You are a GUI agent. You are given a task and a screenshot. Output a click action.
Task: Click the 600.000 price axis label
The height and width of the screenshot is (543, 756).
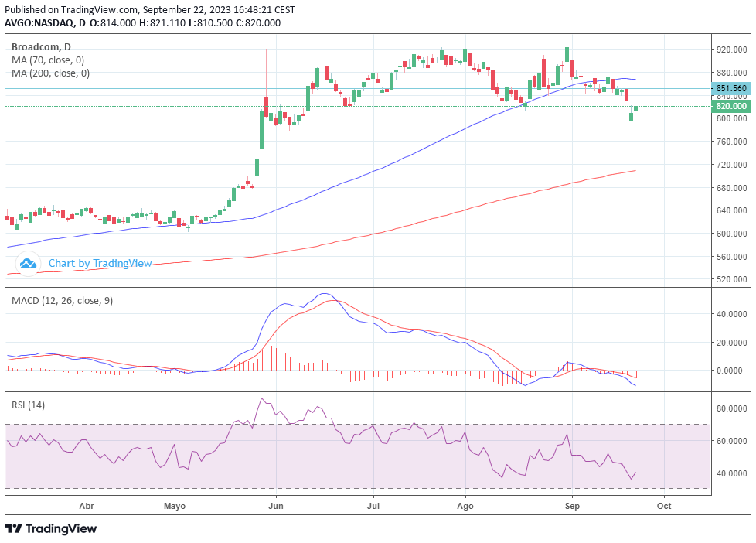click(x=732, y=234)
